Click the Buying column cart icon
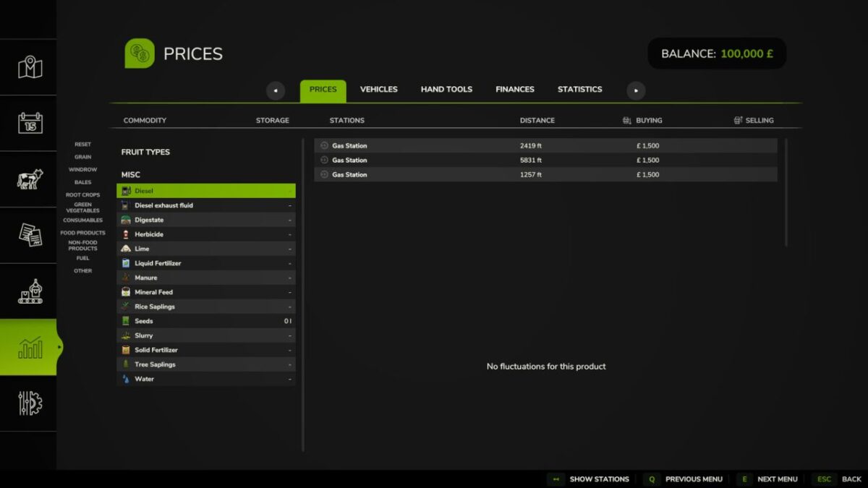Image resolution: width=868 pixels, height=488 pixels. (626, 121)
